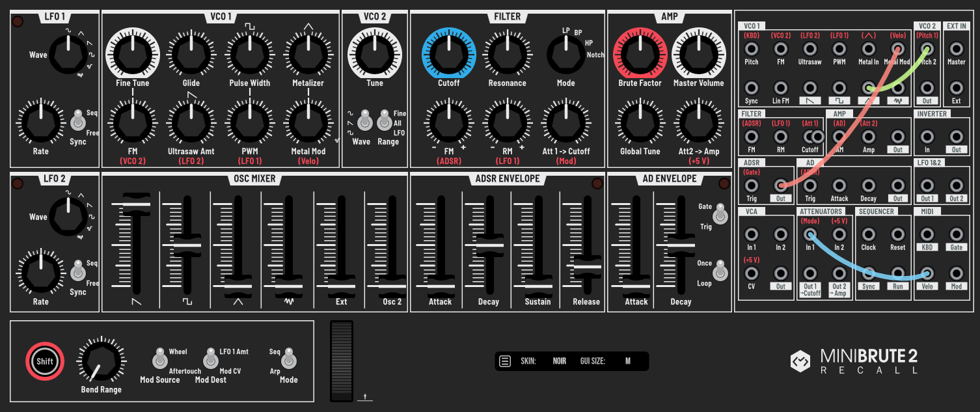The width and height of the screenshot is (980, 412).
Task: Adjust the Osc 2 mixer fader
Action: 392,286
